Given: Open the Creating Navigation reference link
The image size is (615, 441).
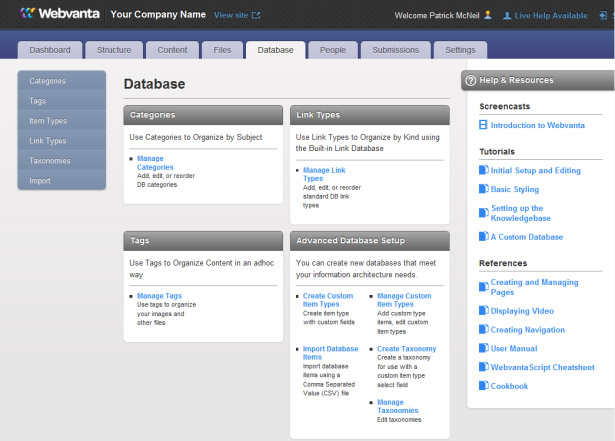Looking at the screenshot, I should [528, 330].
